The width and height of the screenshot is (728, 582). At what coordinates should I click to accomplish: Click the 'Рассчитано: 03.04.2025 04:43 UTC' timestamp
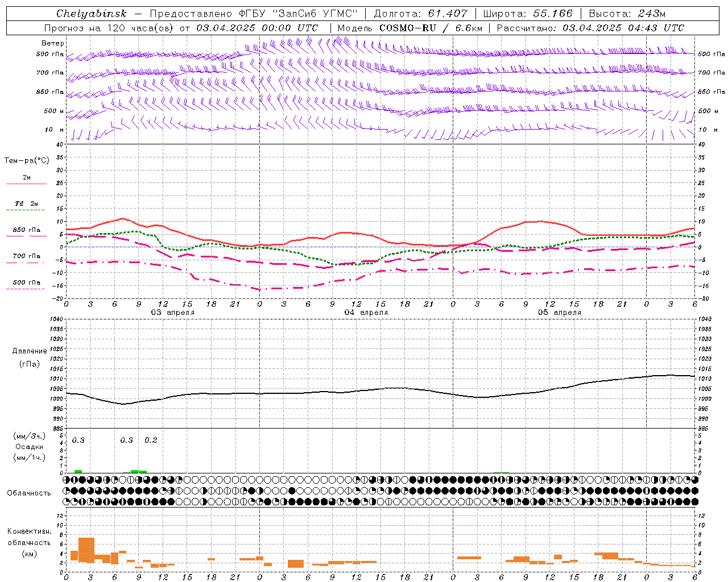(590, 28)
